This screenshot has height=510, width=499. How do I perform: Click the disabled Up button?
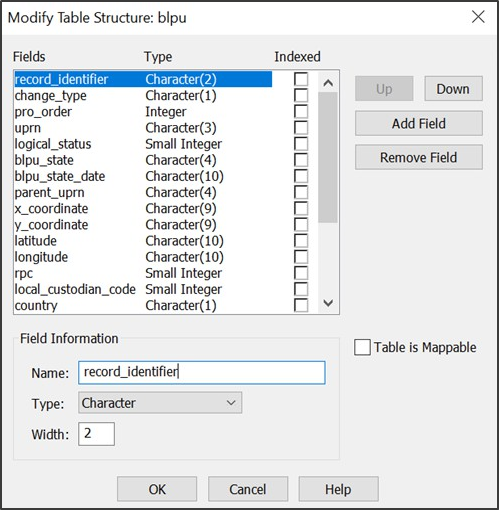click(384, 89)
